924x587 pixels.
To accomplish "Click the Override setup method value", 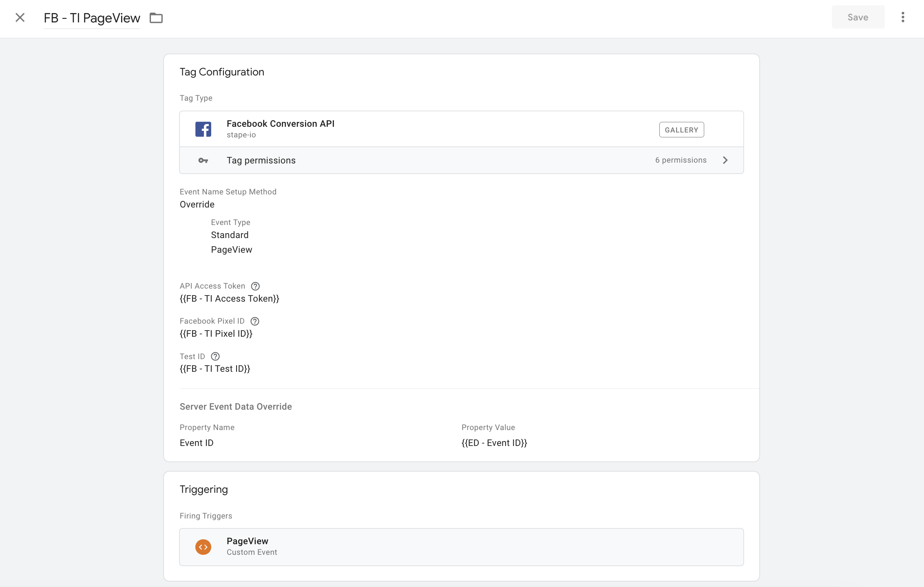I will (197, 205).
